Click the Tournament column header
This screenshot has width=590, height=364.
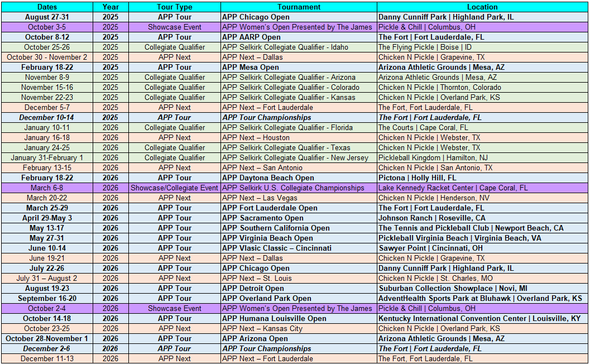(299, 7)
